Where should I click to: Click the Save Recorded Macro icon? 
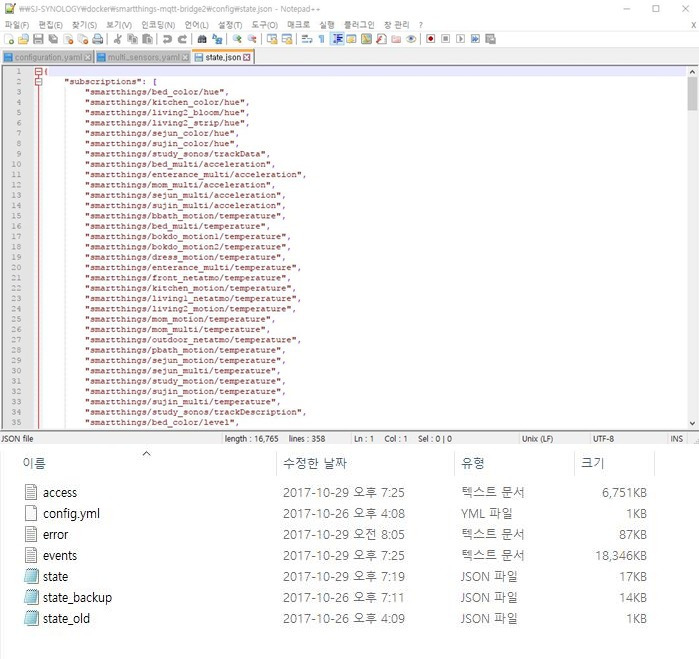490,39
